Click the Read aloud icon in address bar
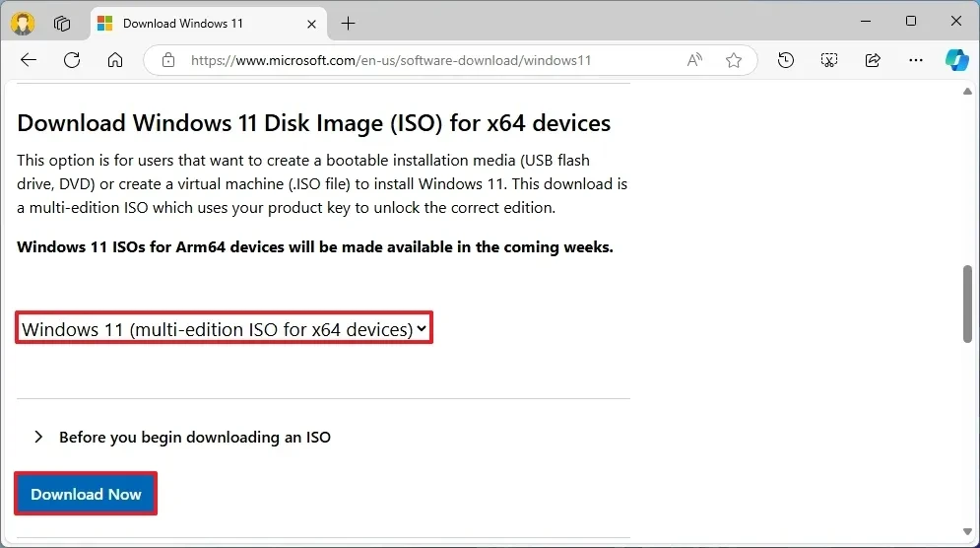The height and width of the screenshot is (548, 980). [x=694, y=60]
